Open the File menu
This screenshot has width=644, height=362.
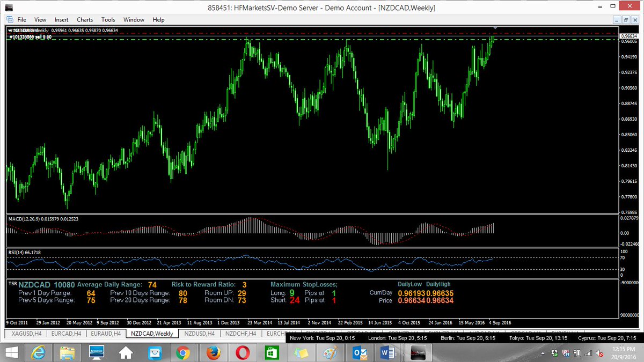point(21,20)
